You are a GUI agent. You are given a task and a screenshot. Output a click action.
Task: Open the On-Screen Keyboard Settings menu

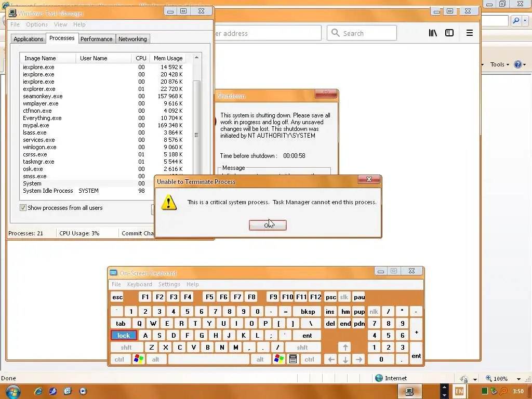click(x=169, y=284)
